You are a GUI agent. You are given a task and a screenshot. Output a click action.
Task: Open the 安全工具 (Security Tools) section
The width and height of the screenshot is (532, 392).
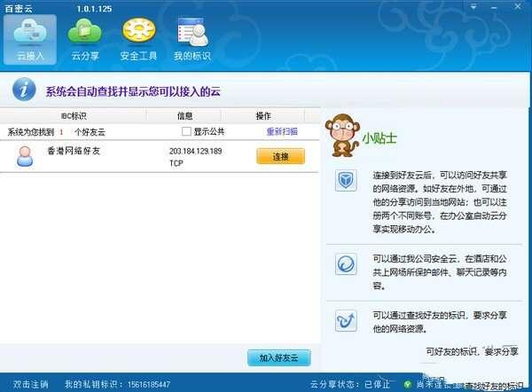click(139, 40)
